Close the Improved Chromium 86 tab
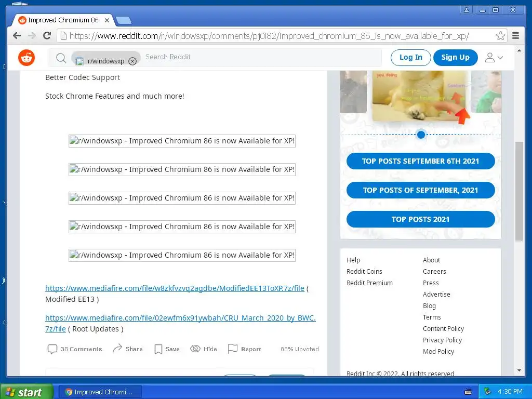Image resolution: width=532 pixels, height=399 pixels. tap(107, 20)
